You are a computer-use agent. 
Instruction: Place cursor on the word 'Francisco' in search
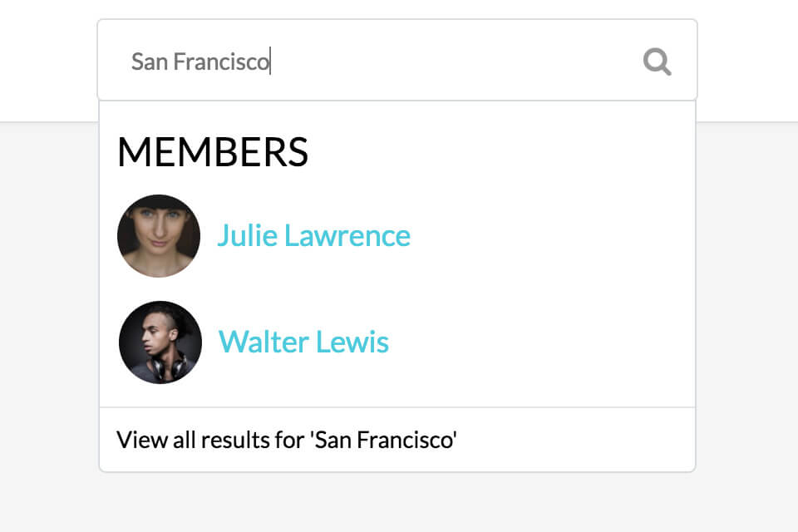(221, 62)
